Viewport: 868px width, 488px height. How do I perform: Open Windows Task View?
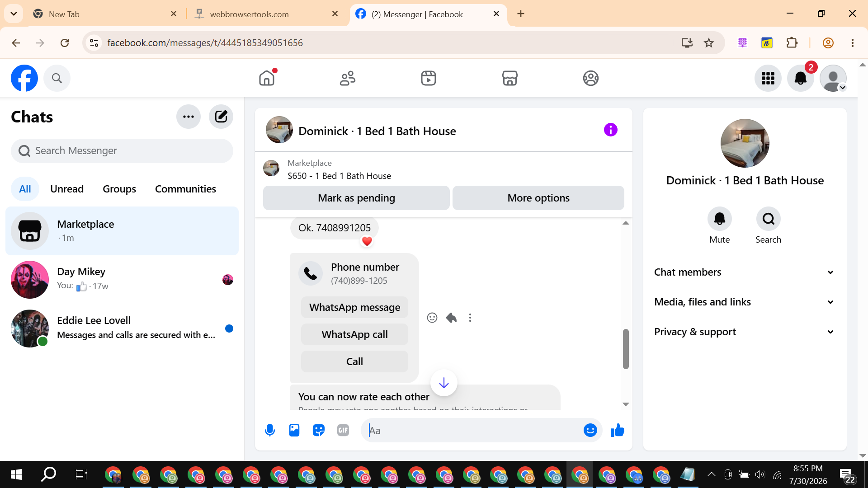pyautogui.click(x=81, y=474)
